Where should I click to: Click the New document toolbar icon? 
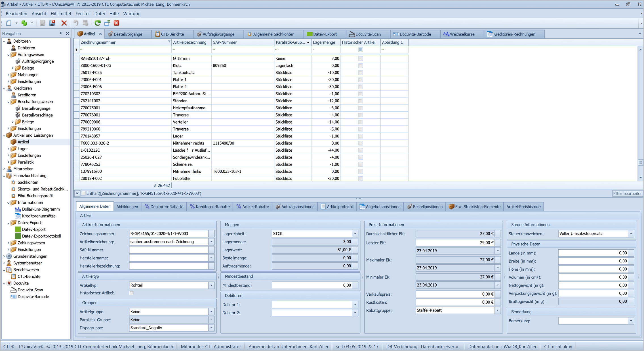(9, 23)
